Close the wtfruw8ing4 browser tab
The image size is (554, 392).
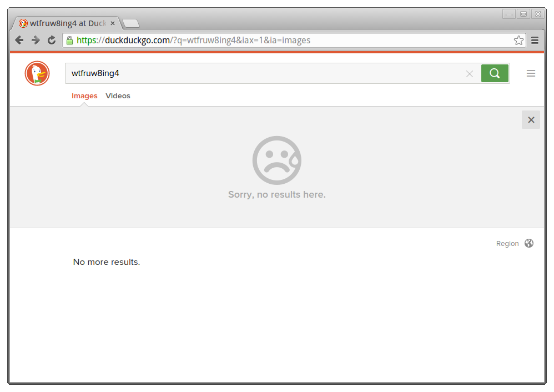(x=113, y=23)
